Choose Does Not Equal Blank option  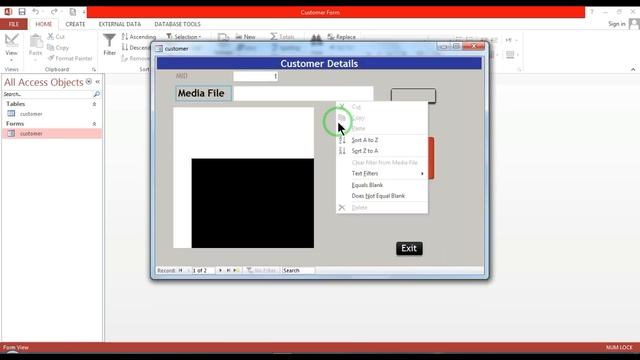382,196
